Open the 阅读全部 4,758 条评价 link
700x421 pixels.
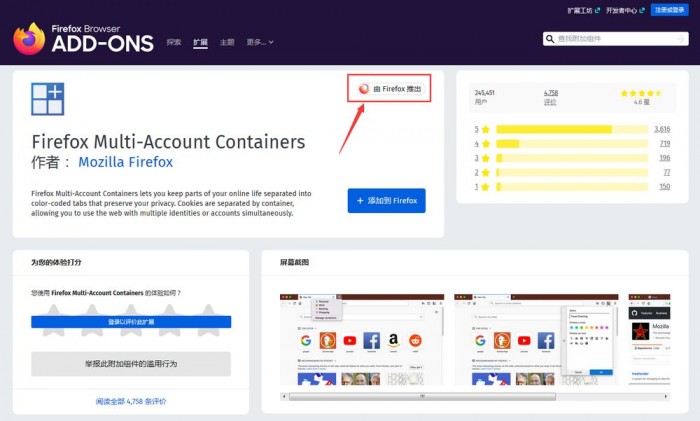131,401
